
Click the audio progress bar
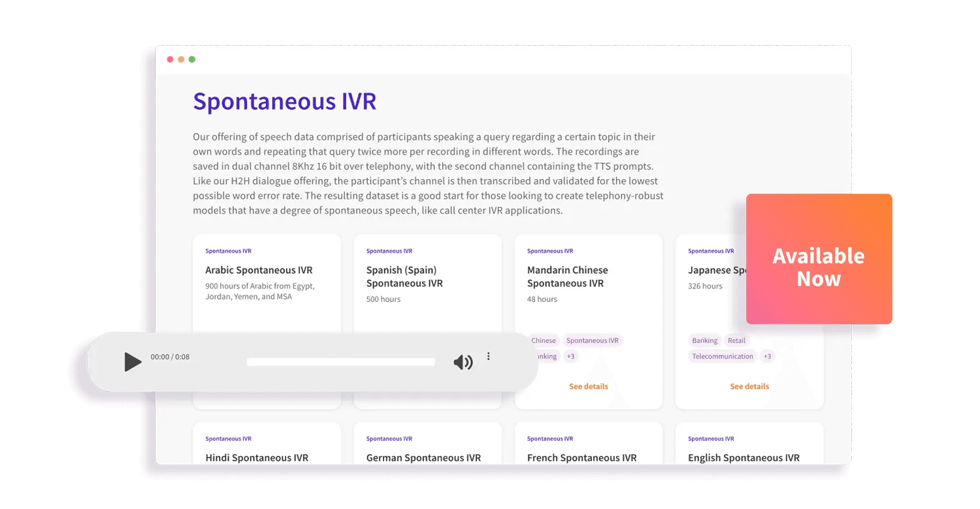tap(341, 362)
